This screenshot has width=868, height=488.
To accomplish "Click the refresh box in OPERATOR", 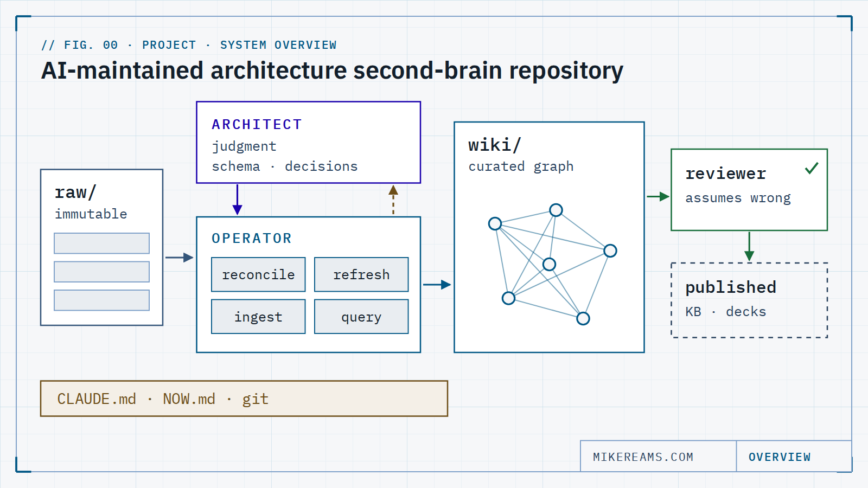I will point(361,274).
